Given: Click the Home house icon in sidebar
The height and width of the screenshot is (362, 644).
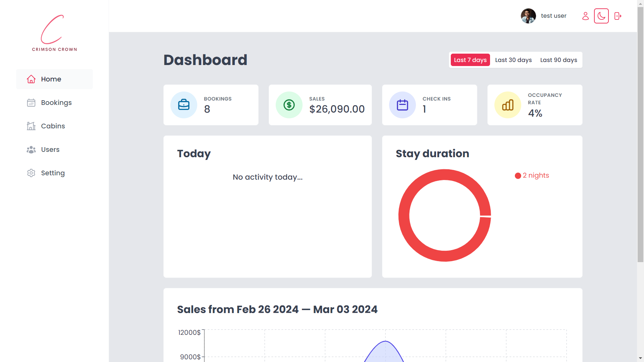Looking at the screenshot, I should pyautogui.click(x=31, y=79).
